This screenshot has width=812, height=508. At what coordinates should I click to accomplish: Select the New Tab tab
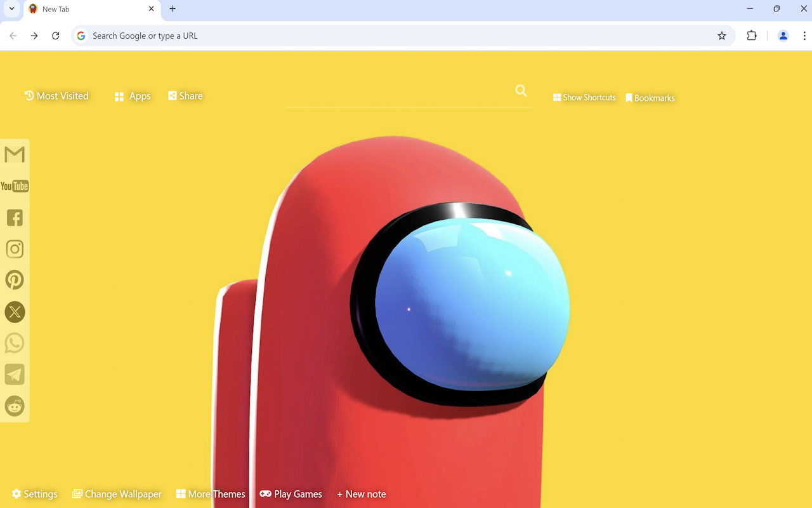coord(92,10)
